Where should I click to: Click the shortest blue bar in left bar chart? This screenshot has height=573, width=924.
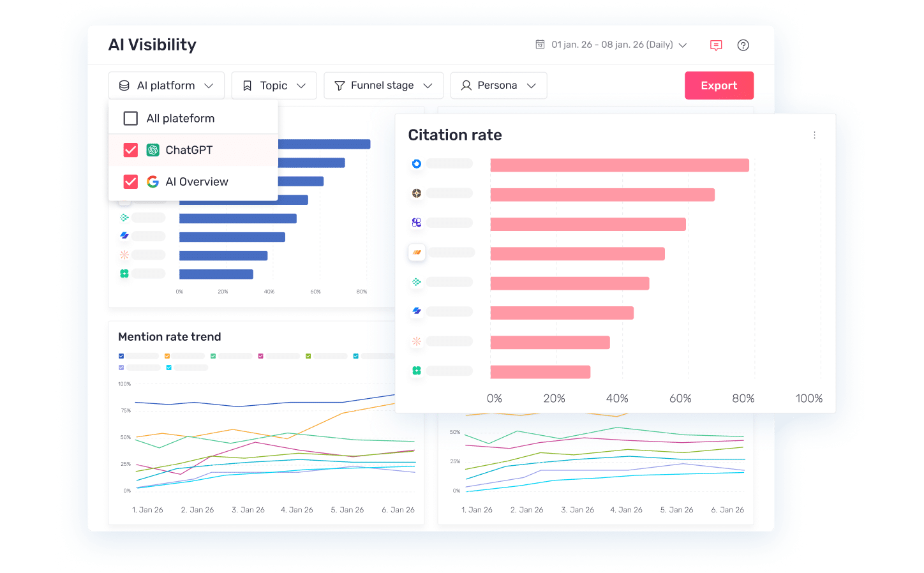pos(216,274)
